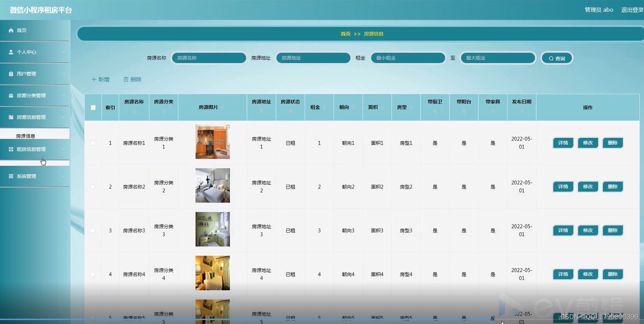This screenshot has width=644, height=324.
Task: Expand the 个人中心 menu chevron
Action: [x=63, y=52]
